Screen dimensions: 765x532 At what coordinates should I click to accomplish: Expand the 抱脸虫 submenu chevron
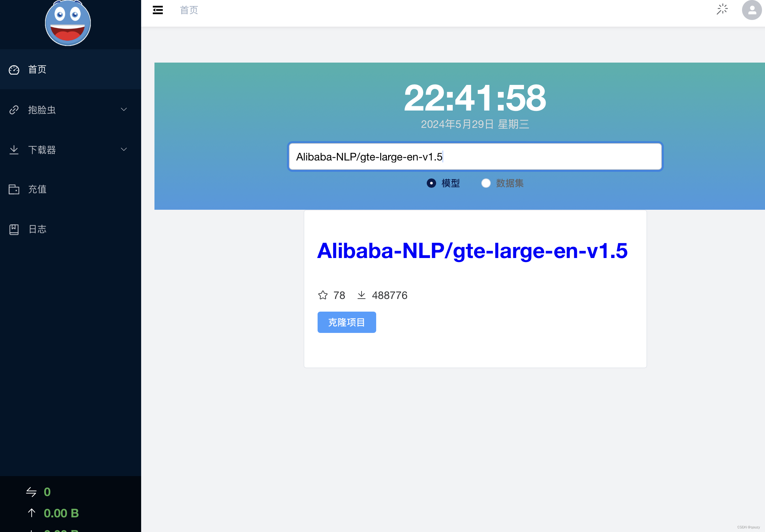coord(124,110)
